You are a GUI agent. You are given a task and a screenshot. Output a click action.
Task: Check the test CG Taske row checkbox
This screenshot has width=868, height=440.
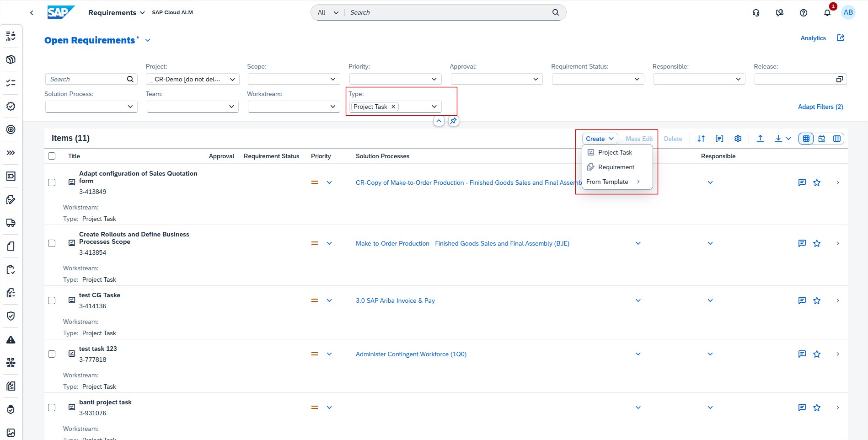(x=52, y=300)
